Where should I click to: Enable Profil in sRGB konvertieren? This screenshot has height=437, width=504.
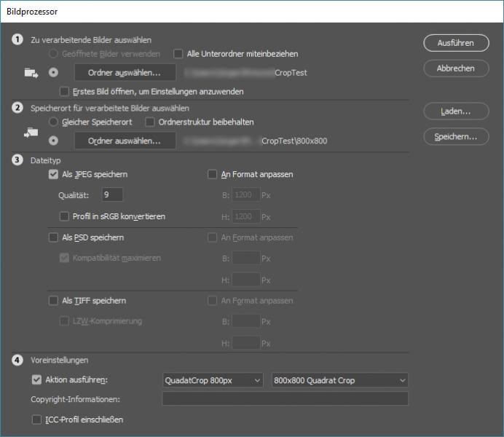click(65, 216)
